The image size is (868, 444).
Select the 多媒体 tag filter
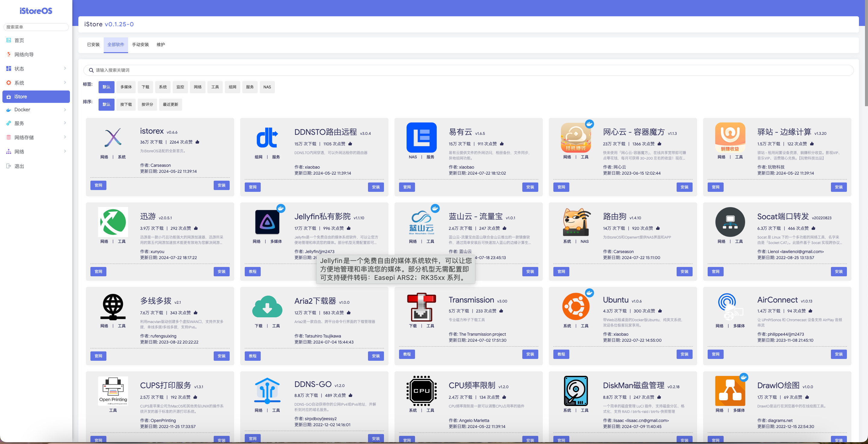click(126, 87)
